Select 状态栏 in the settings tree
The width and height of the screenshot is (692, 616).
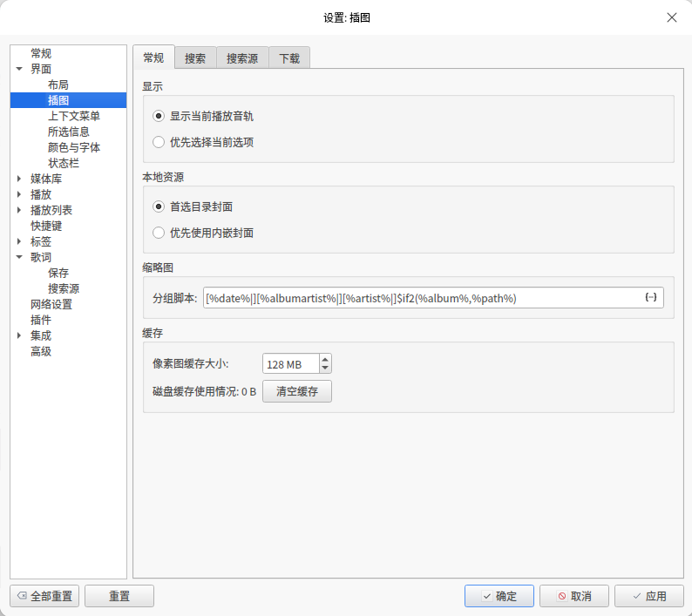point(64,163)
